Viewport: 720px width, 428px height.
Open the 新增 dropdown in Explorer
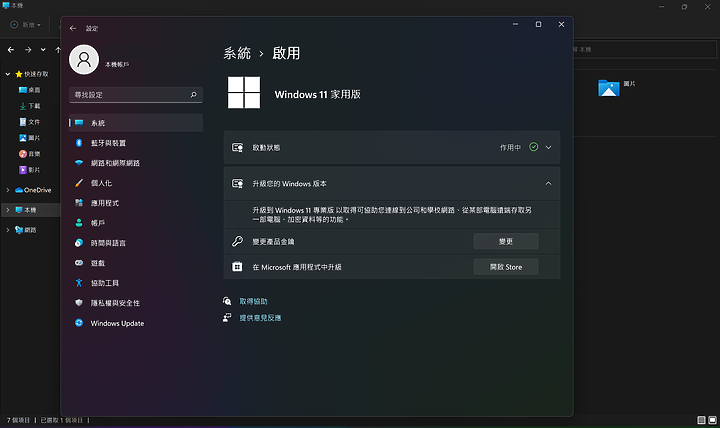[x=26, y=25]
